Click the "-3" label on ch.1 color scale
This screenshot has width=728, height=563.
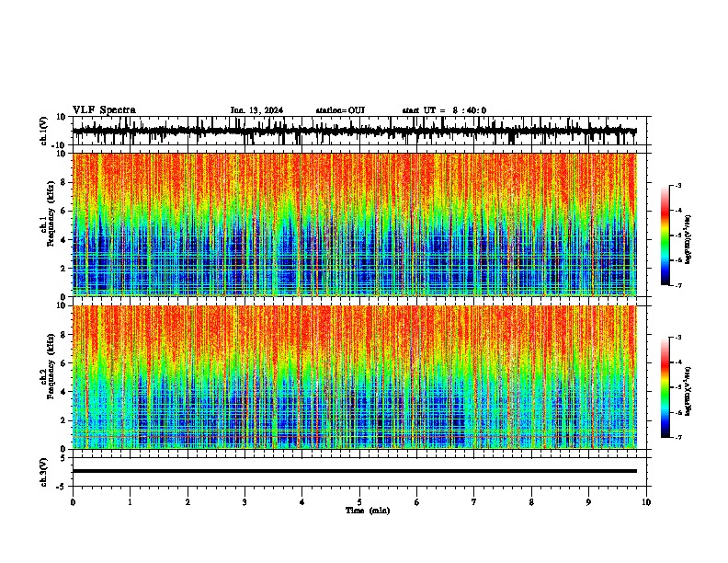point(678,185)
